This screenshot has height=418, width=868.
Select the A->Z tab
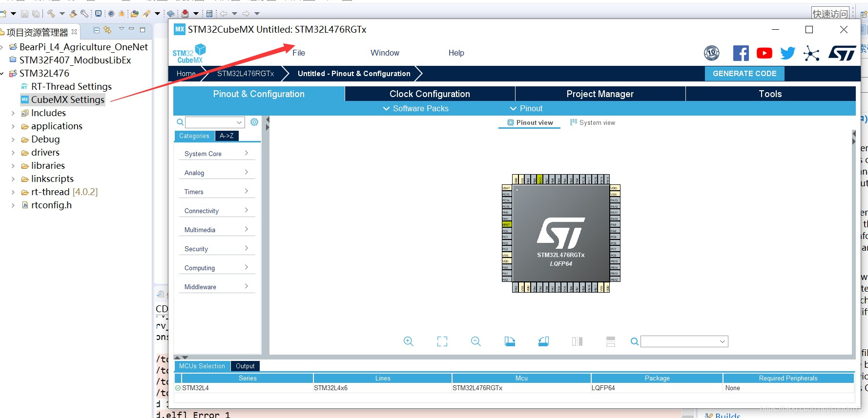[x=227, y=136]
